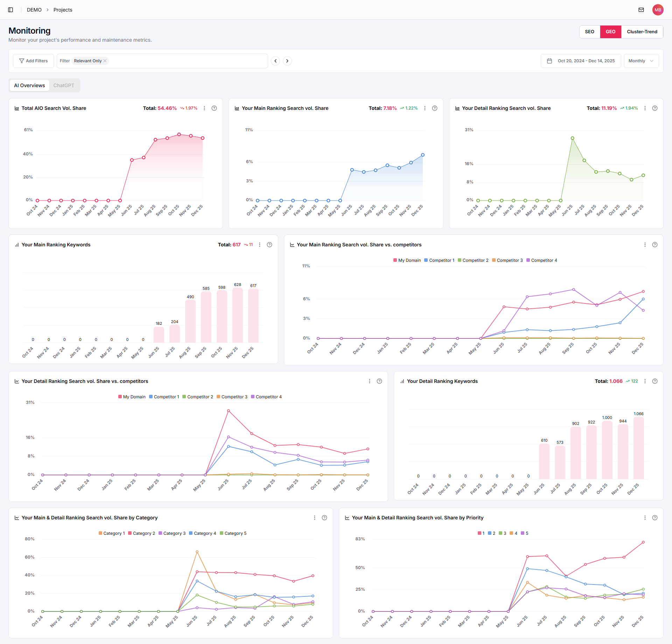This screenshot has width=672, height=644.
Task: Switch to the ChatGPT tab
Action: pos(64,85)
